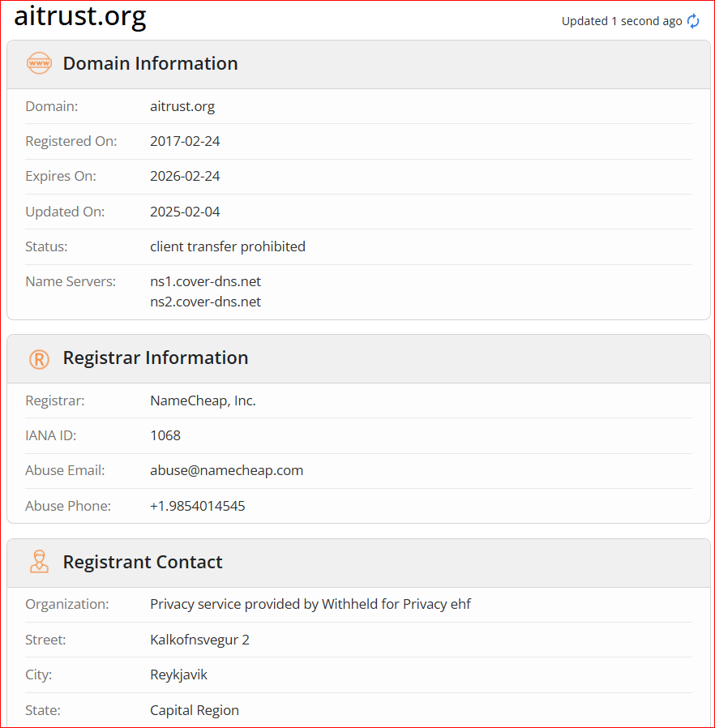Click the expiry date 2026-02-24
Viewport: 715px width, 728px height.
185,177
